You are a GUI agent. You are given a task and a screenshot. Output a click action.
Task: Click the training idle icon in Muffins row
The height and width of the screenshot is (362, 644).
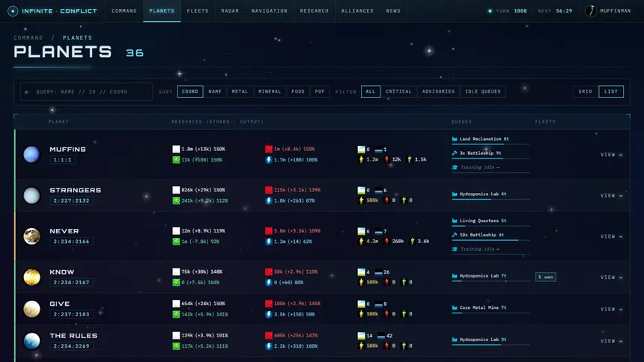(x=455, y=168)
